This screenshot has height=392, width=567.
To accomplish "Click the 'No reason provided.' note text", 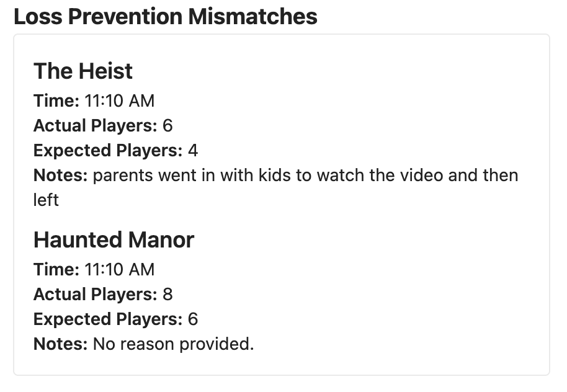I will coord(174,344).
